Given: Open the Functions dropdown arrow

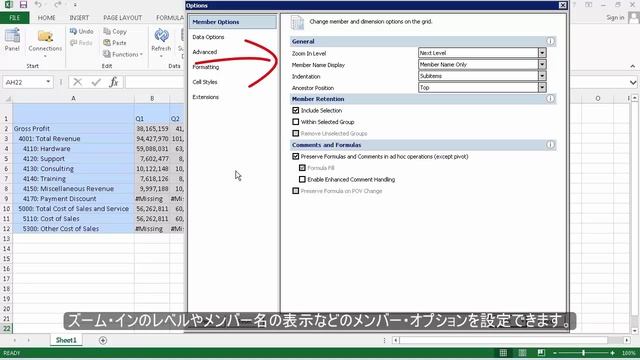Looking at the screenshot, I should point(141,54).
